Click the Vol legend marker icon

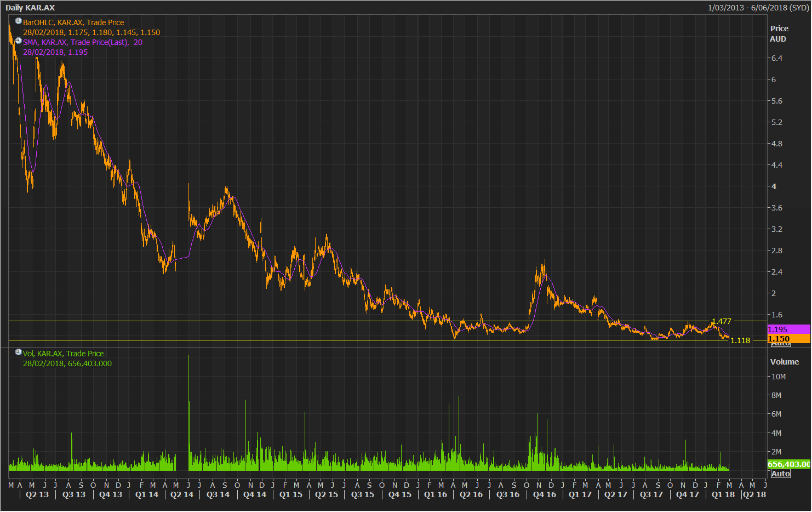pos(19,352)
